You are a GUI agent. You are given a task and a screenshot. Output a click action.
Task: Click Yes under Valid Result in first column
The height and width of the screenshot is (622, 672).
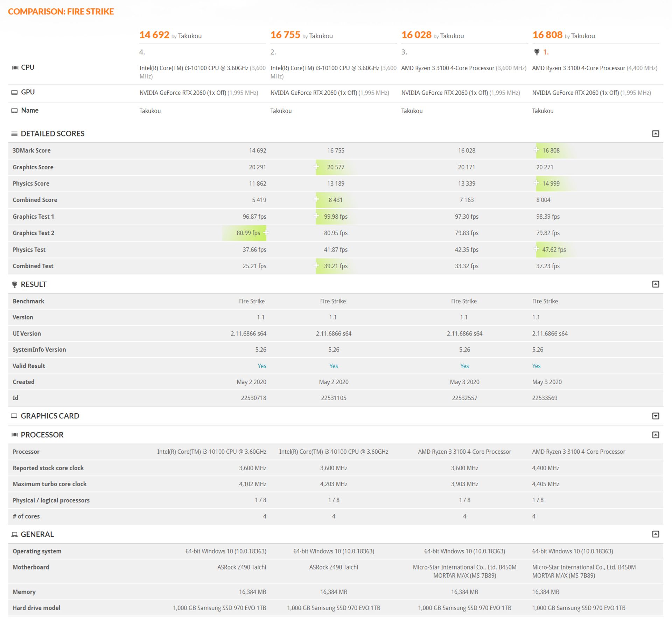[x=261, y=366]
